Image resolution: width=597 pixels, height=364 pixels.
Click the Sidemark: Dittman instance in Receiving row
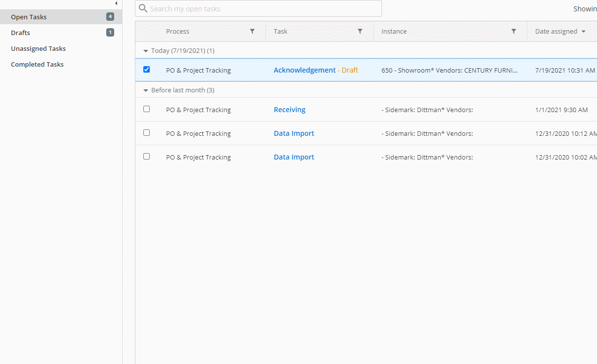tap(427, 110)
